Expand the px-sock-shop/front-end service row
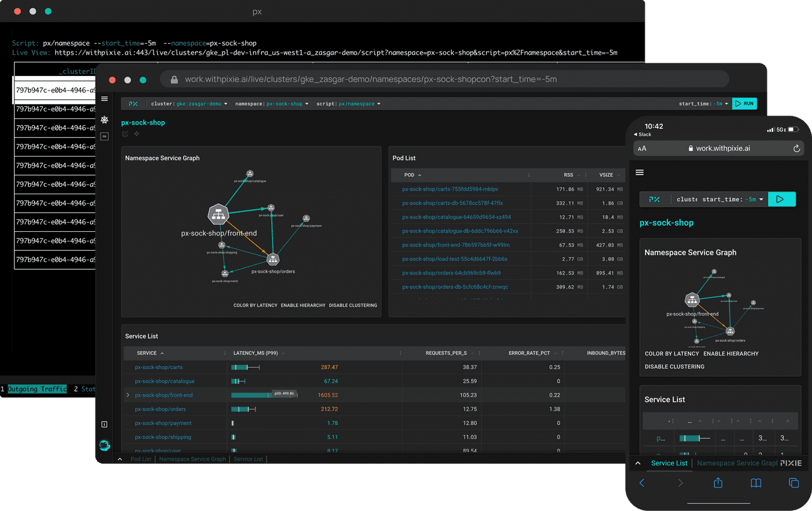 (128, 395)
